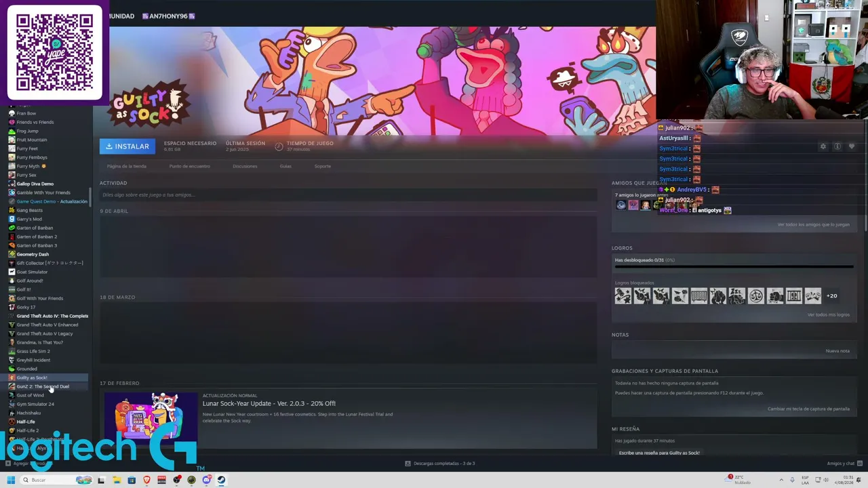868x488 pixels.
Task: Open the game info icon
Action: pos(837,146)
